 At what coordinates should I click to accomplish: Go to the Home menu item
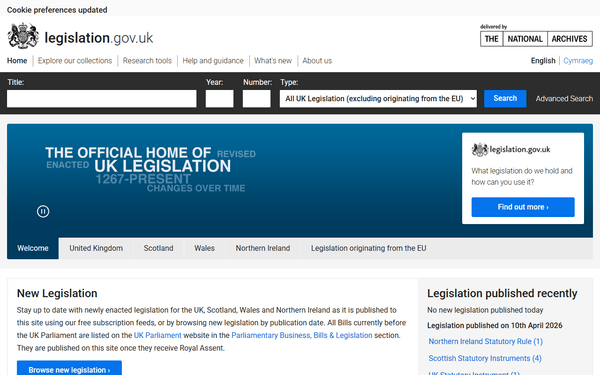[x=17, y=60]
